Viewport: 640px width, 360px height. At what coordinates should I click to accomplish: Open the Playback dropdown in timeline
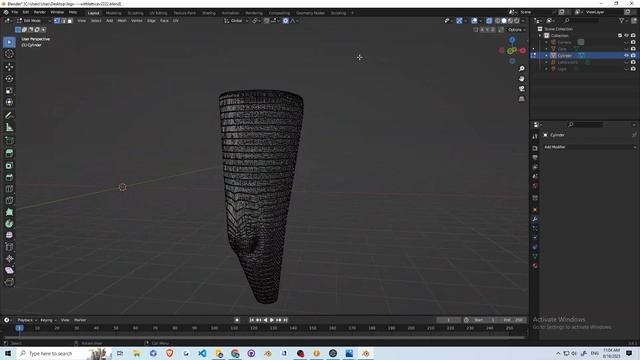pos(27,320)
